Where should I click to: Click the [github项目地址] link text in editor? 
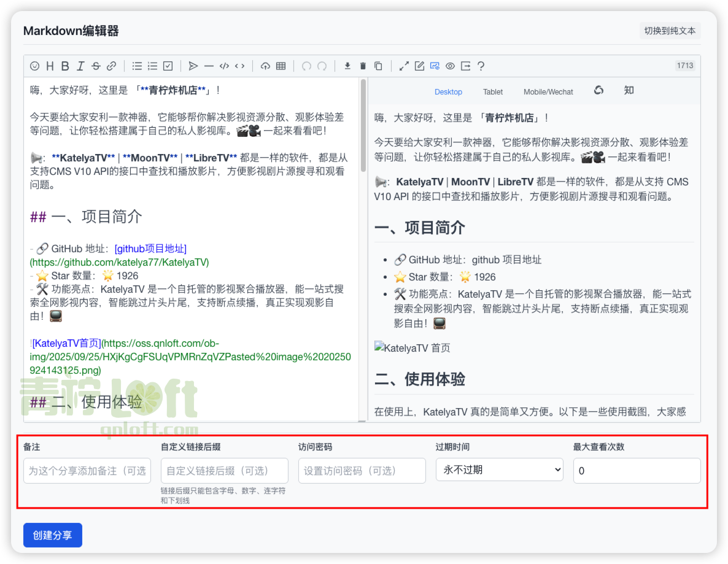click(x=150, y=249)
